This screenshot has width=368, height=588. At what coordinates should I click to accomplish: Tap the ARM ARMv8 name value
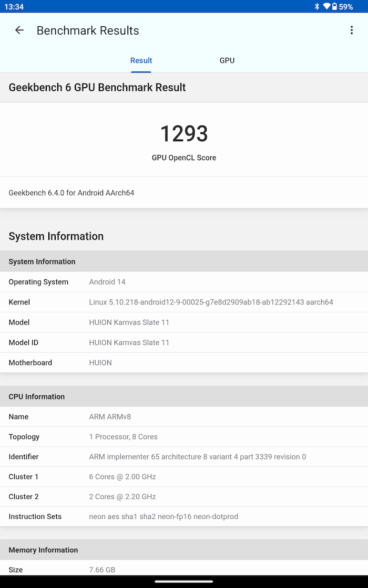(110, 417)
